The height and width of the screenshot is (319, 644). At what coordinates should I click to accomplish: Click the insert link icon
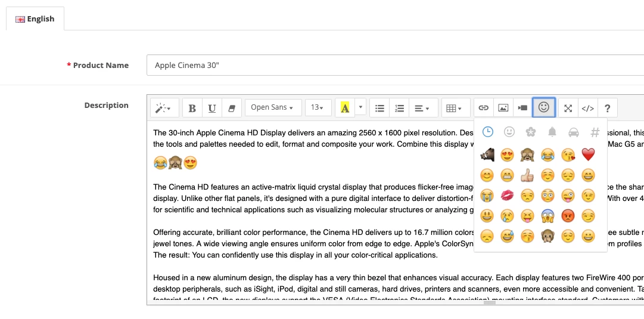point(483,108)
